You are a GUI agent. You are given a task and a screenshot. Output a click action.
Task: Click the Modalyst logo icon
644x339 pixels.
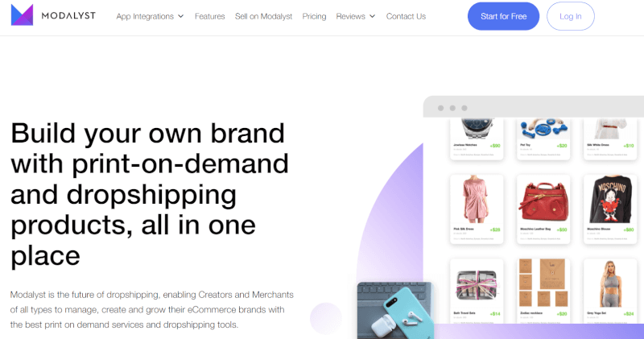(22, 15)
